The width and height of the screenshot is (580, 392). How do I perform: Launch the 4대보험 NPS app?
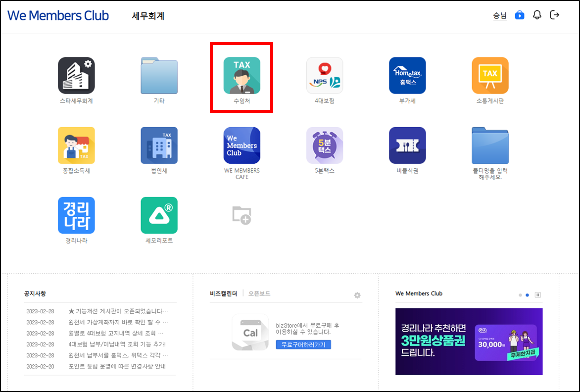tap(325, 75)
